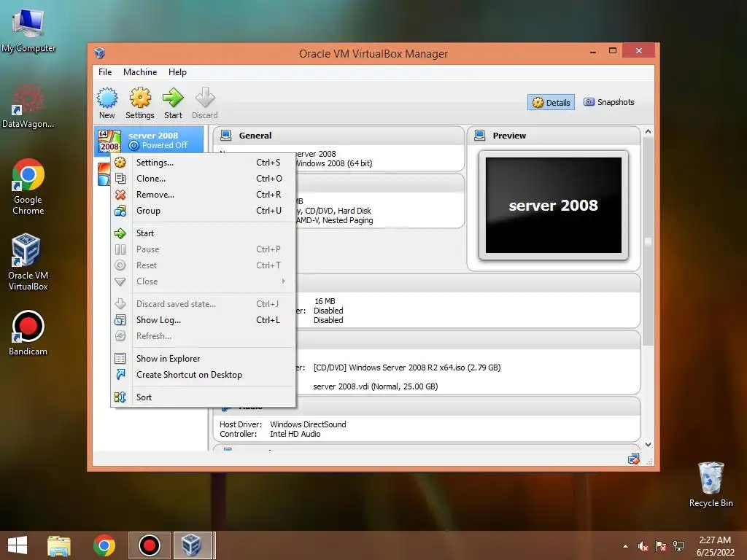This screenshot has width=747, height=560.
Task: Show hidden tray icons with the up arrow
Action: pyautogui.click(x=625, y=546)
